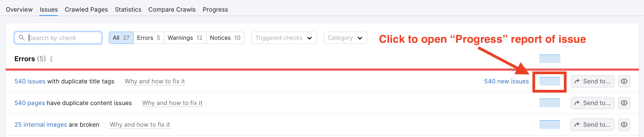Open progress chart for broken internal images

(x=549, y=125)
